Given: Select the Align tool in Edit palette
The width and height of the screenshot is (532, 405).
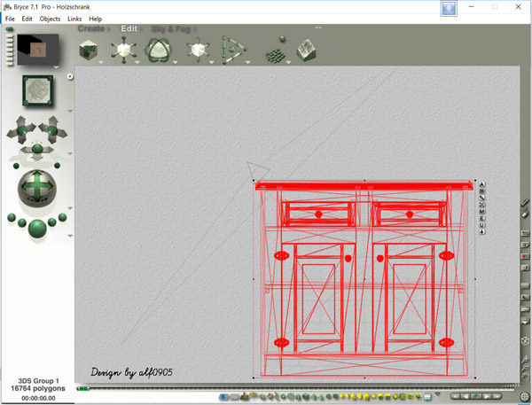Looking at the screenshot, I should click(x=234, y=51).
